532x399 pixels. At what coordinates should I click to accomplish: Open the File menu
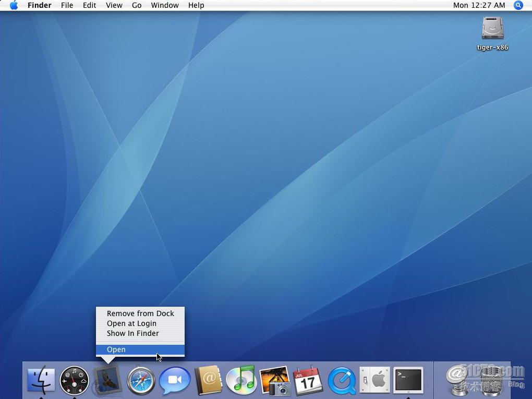pos(67,5)
